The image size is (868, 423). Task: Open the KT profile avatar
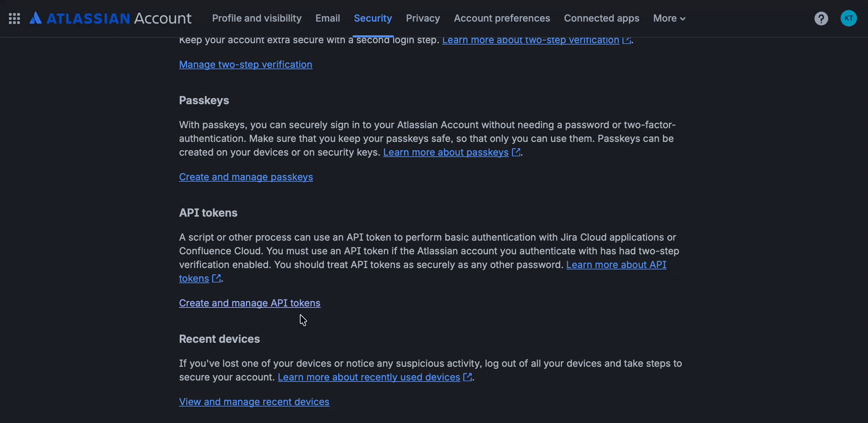tap(848, 18)
